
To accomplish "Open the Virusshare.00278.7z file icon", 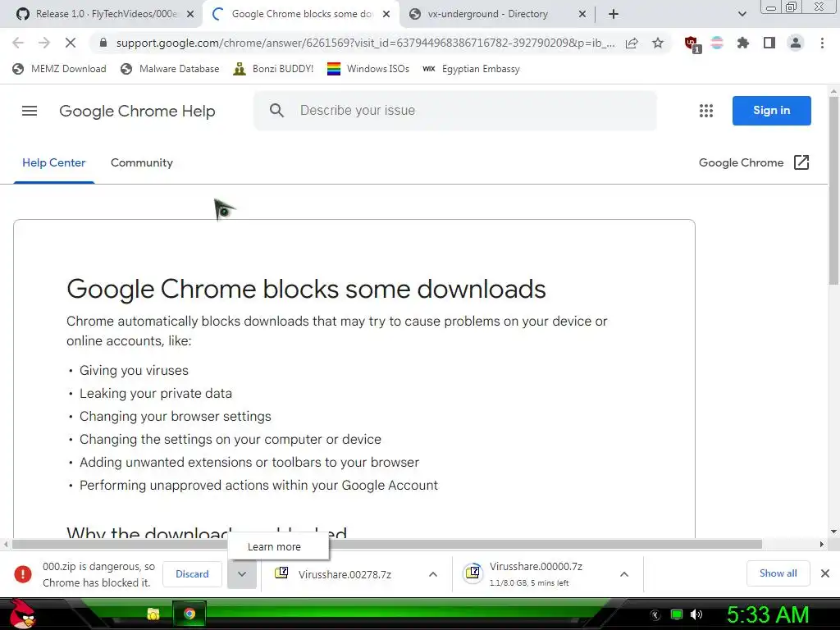I will 281,573.
